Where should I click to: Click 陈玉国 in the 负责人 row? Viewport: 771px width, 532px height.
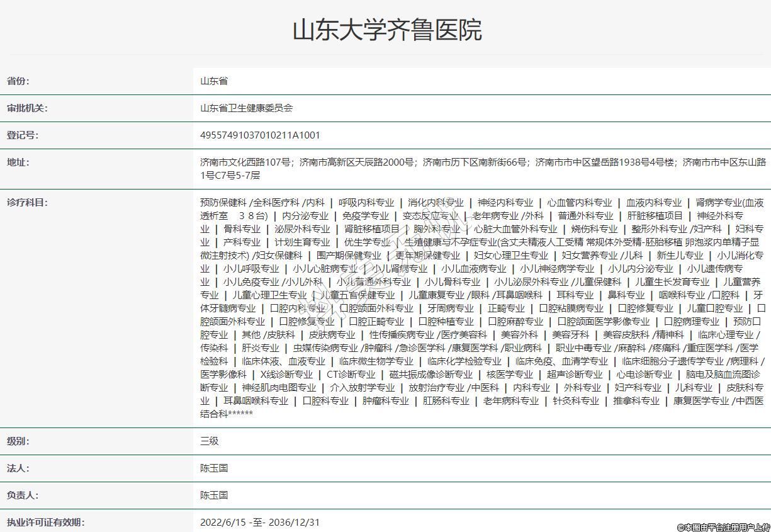pos(214,495)
